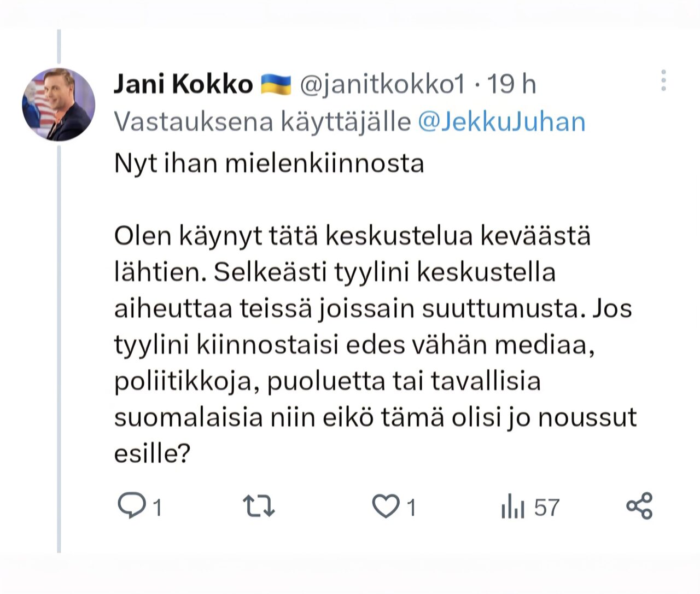This screenshot has height=594, width=700.
Task: Click the repost arrows icon
Action: (x=258, y=506)
